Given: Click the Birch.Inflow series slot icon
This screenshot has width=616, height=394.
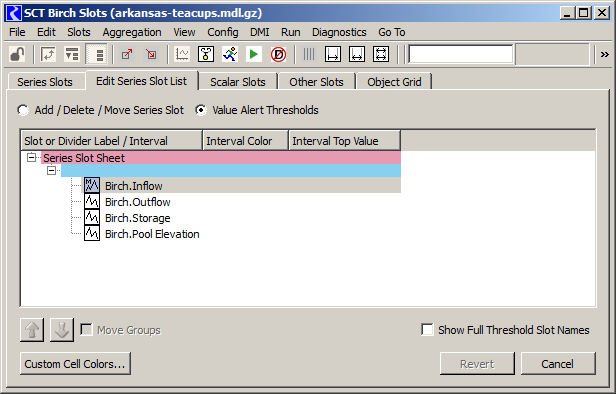Looking at the screenshot, I should tap(92, 185).
